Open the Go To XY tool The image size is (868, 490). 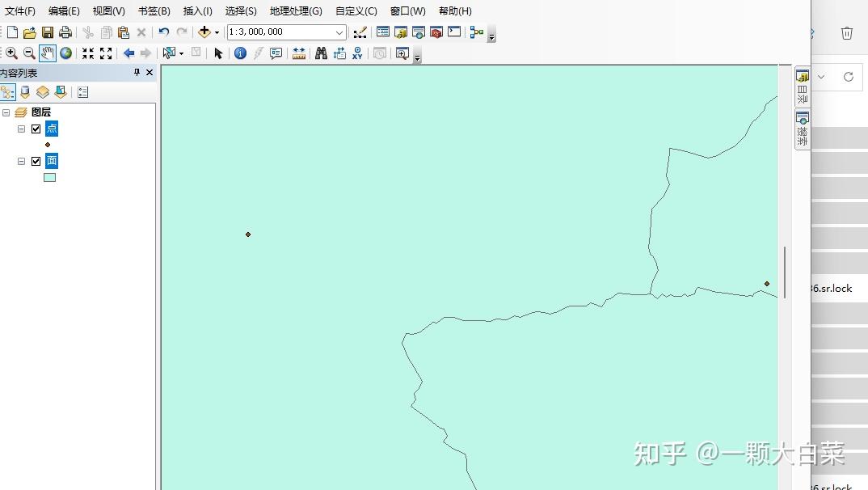coord(356,53)
